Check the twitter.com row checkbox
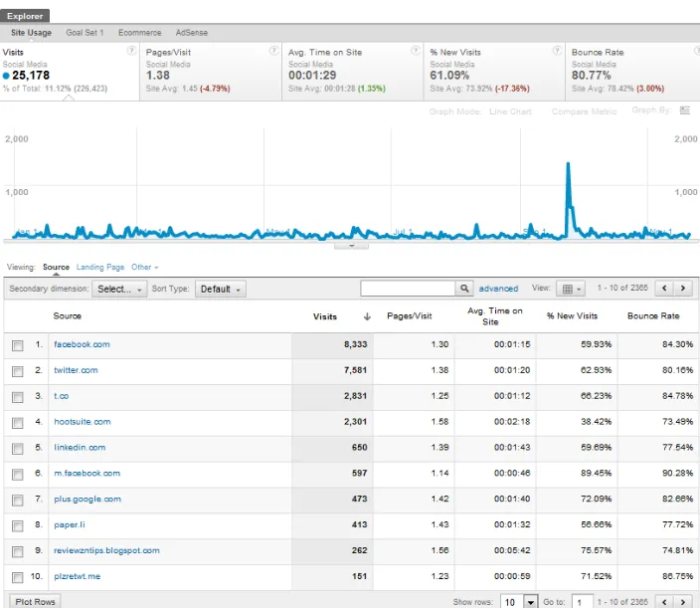The image size is (700, 608). point(18,371)
